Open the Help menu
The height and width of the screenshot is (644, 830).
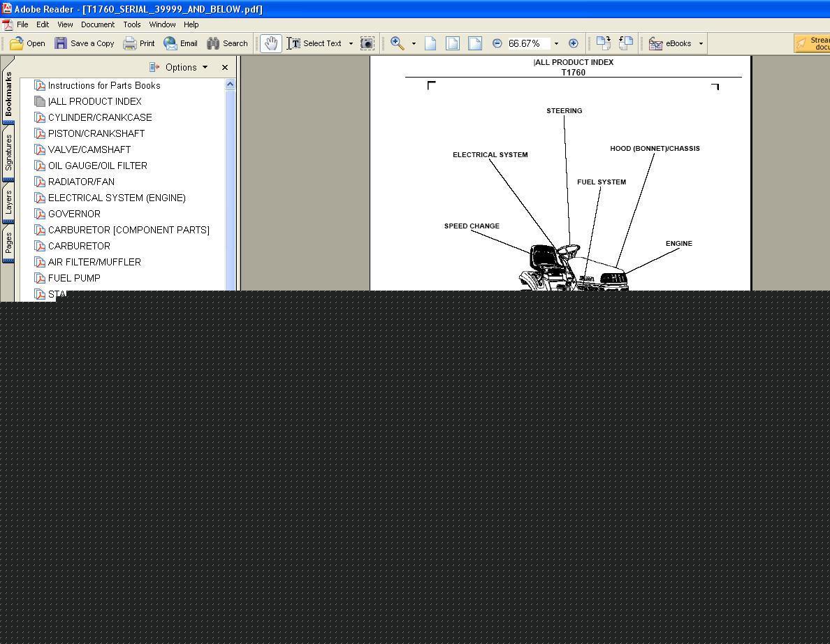[x=191, y=24]
